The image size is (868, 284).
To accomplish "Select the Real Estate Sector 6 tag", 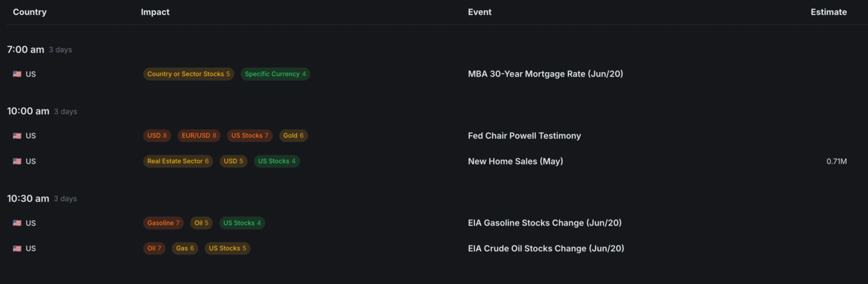I will point(178,162).
